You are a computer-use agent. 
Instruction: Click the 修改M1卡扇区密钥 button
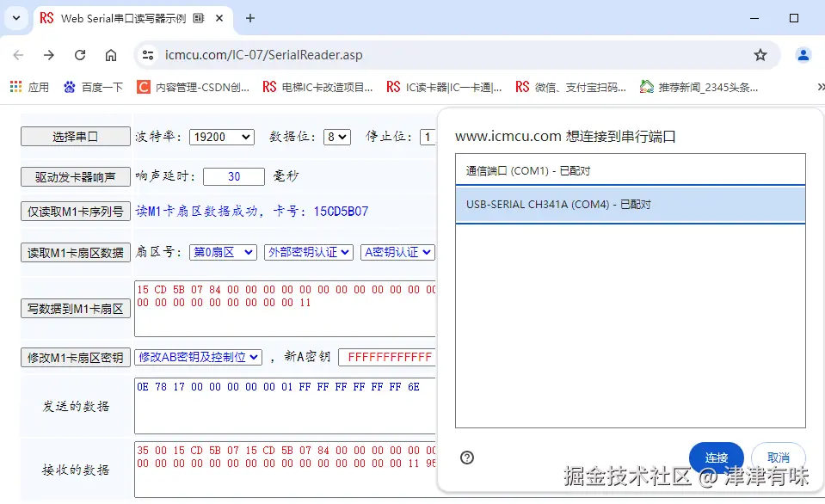75,358
